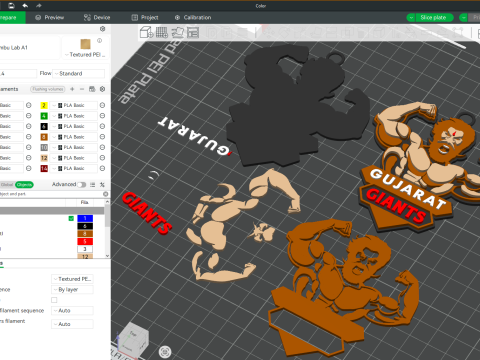480x360 pixels.
Task: Click the AMS sync icon beside minus
Action: (92, 89)
